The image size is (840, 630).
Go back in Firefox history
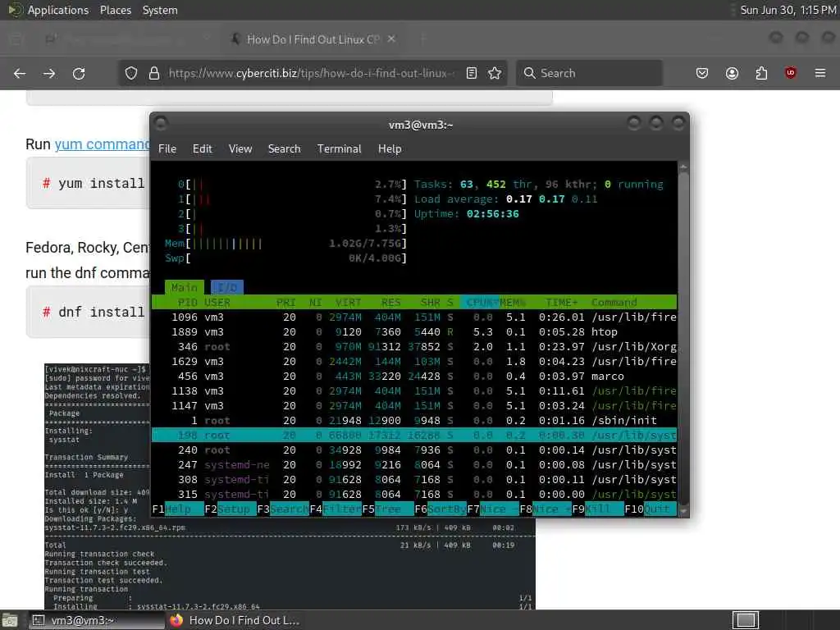click(20, 73)
